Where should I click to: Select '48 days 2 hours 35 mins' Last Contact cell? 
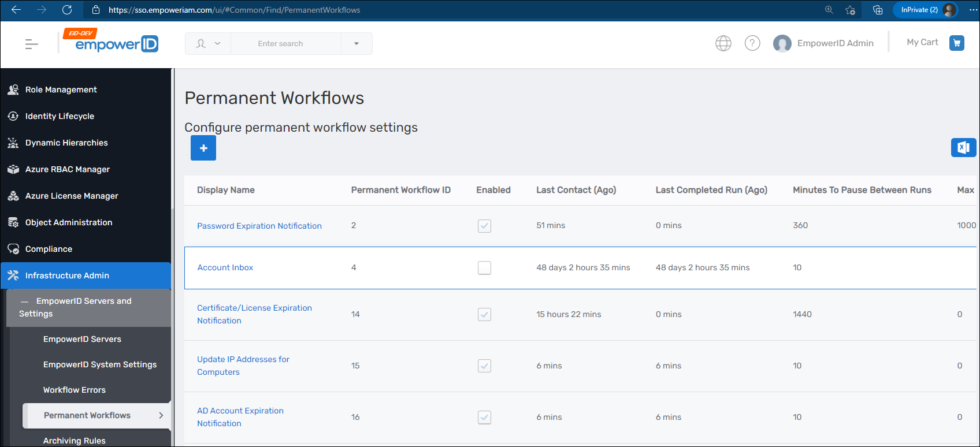(x=583, y=267)
